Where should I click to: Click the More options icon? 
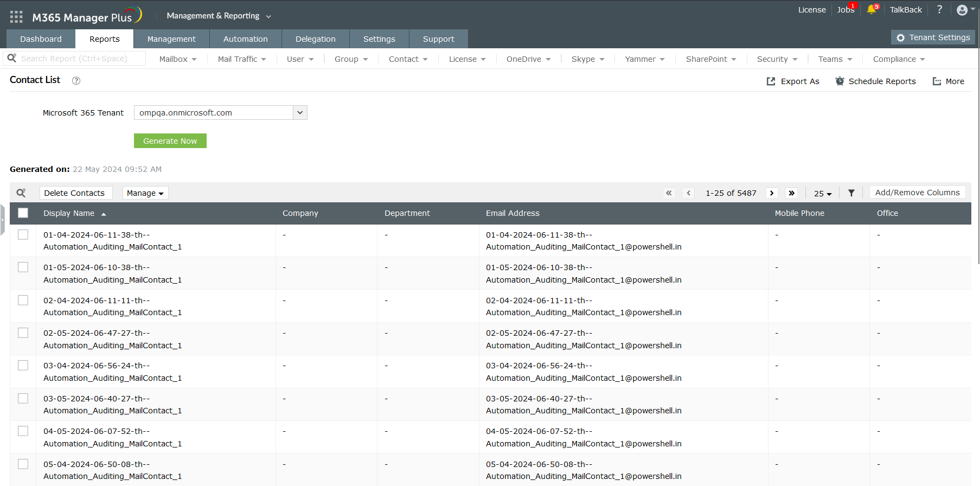click(x=937, y=81)
